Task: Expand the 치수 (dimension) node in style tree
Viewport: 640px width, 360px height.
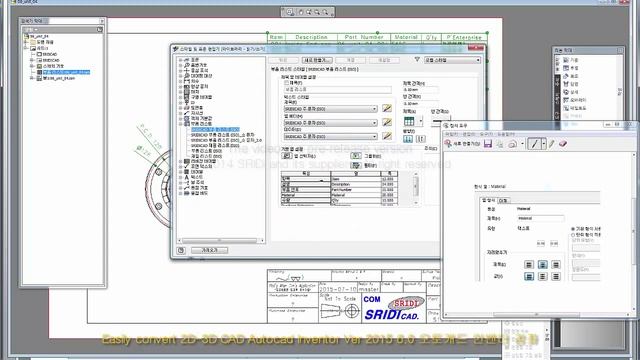Action: coord(180,81)
